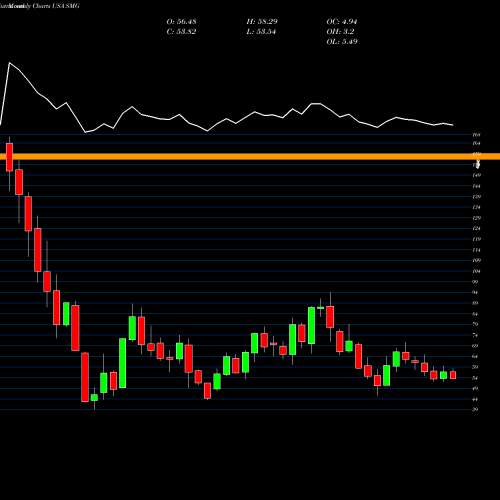Click the 149 label on price axis

click(476, 175)
